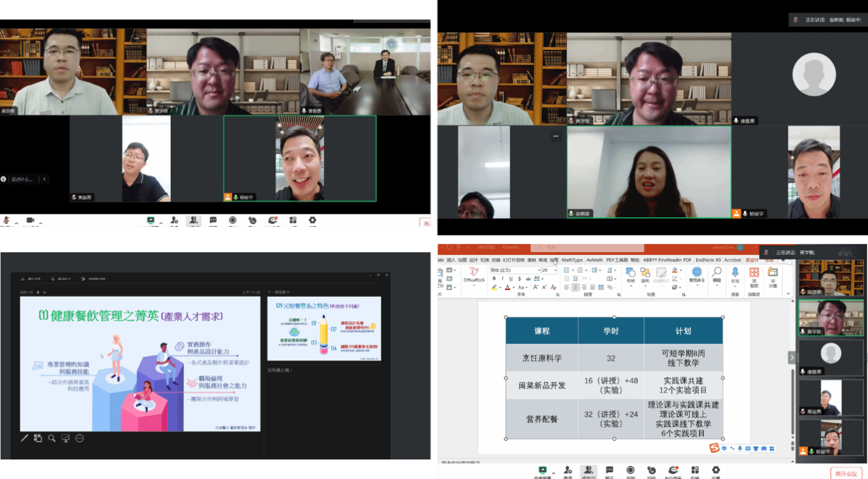Screen dimensions: 868x479
Task: Open the OfficePLUS add-in in PowerPoint ribbon
Action: [x=474, y=275]
